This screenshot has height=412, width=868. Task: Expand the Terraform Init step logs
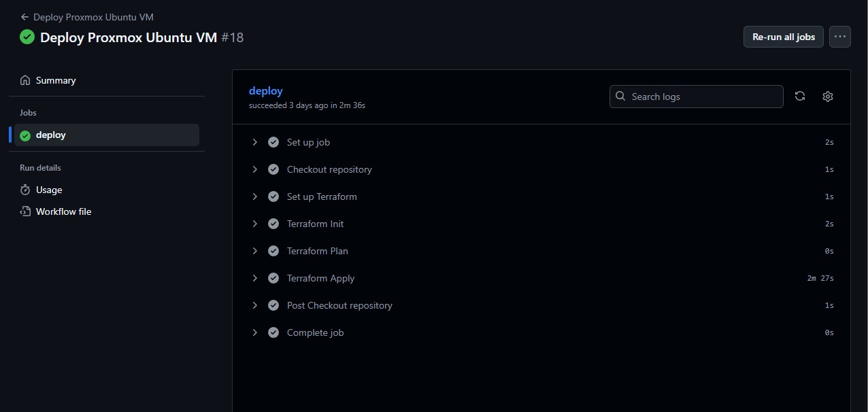pos(255,223)
